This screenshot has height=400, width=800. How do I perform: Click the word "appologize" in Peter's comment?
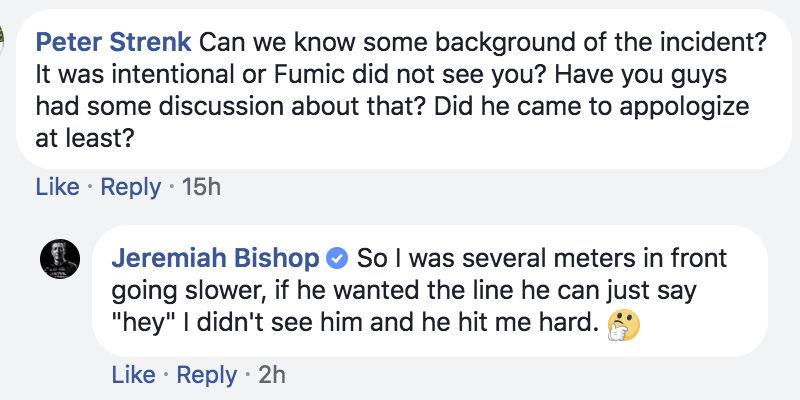tap(664, 106)
